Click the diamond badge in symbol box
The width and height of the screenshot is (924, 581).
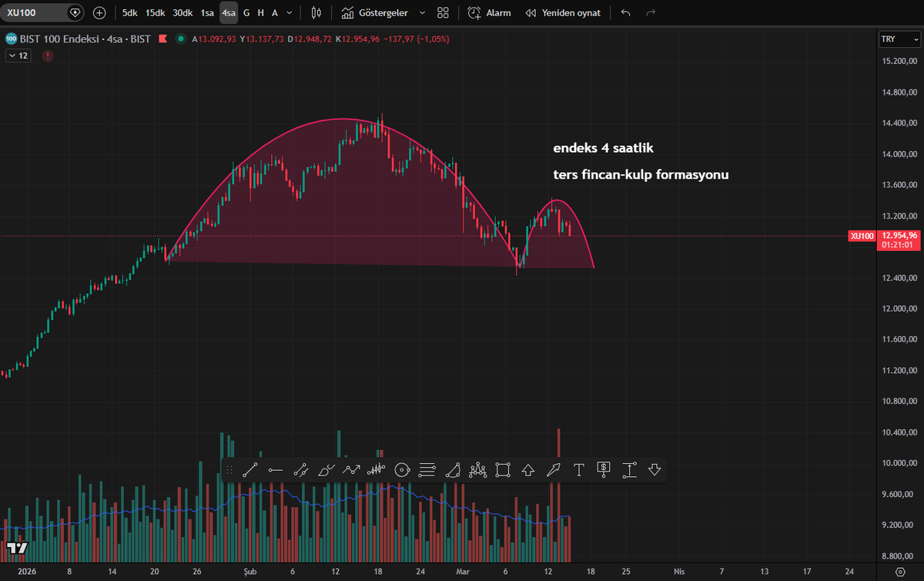(x=75, y=13)
